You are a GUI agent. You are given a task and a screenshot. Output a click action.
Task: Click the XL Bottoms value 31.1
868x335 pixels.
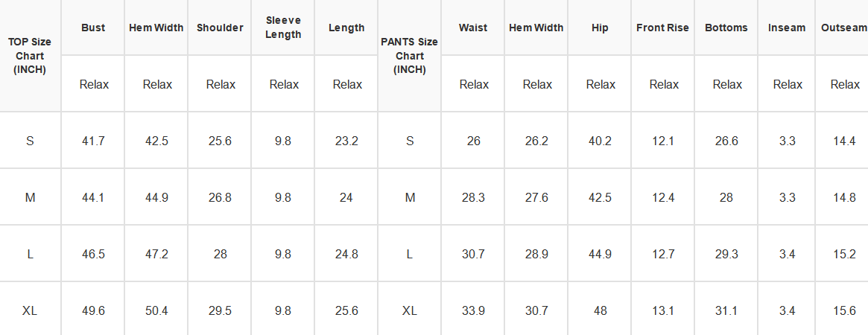726,310
